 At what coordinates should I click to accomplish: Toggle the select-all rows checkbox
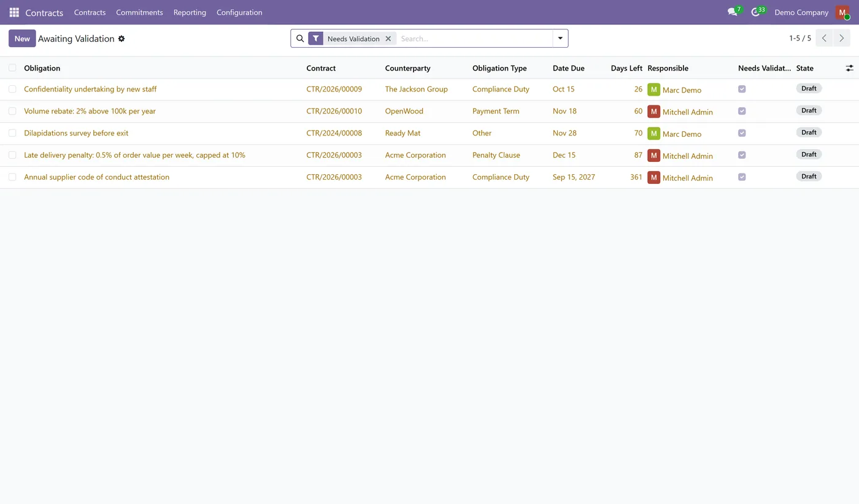(x=12, y=67)
